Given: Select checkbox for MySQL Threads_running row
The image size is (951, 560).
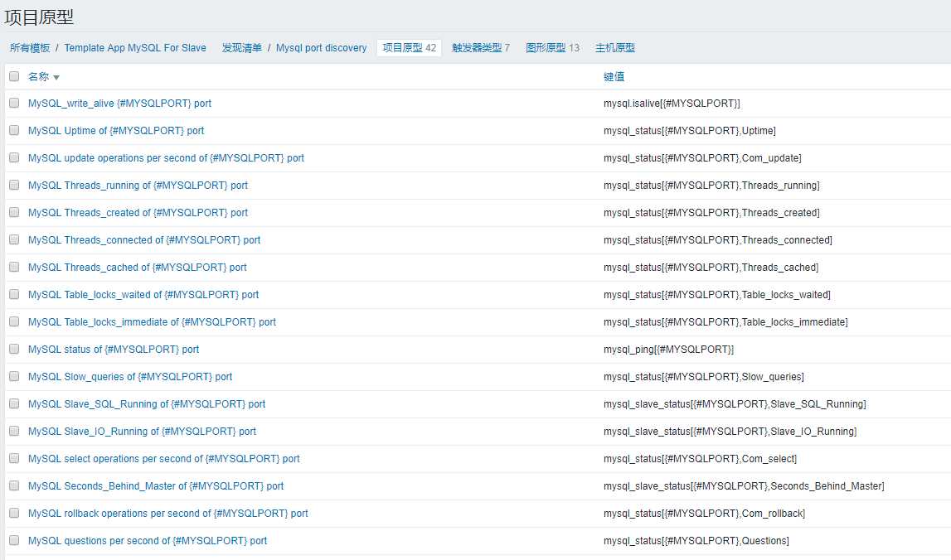Looking at the screenshot, I should pyautogui.click(x=14, y=185).
